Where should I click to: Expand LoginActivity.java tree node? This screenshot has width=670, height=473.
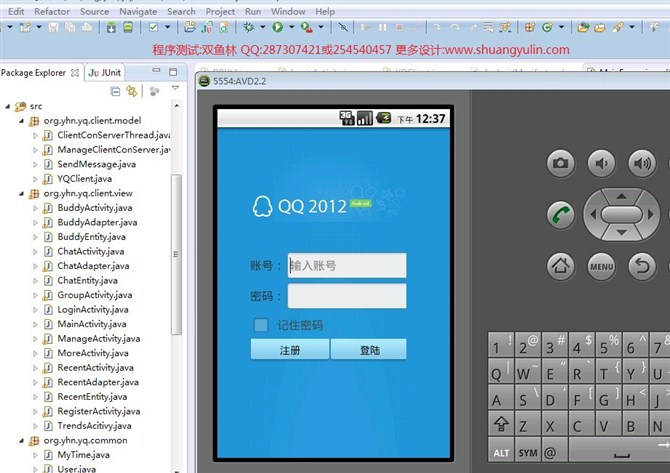(35, 310)
